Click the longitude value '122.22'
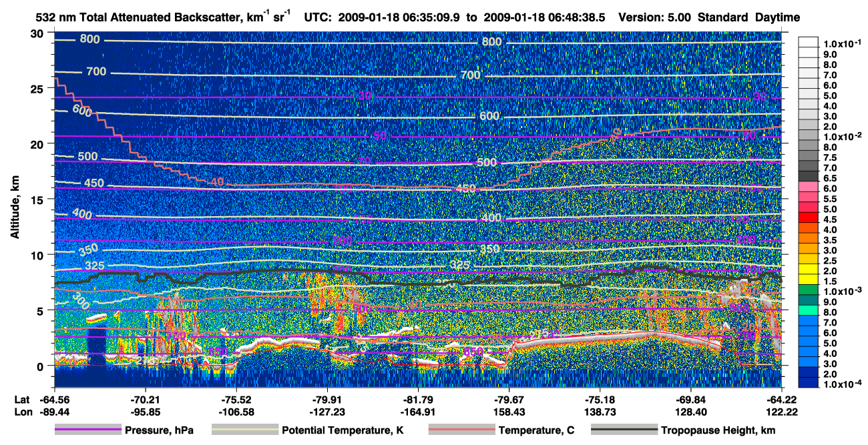868x445 pixels. click(781, 412)
